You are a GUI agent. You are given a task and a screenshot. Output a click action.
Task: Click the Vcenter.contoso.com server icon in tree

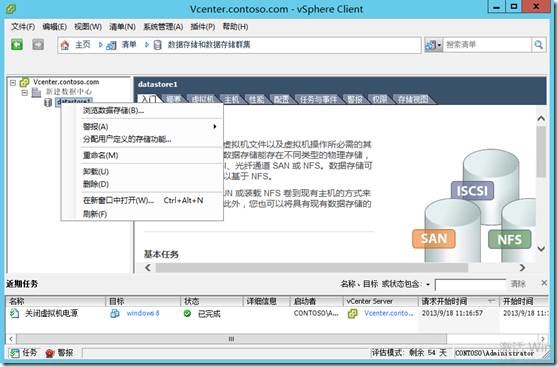[24, 82]
